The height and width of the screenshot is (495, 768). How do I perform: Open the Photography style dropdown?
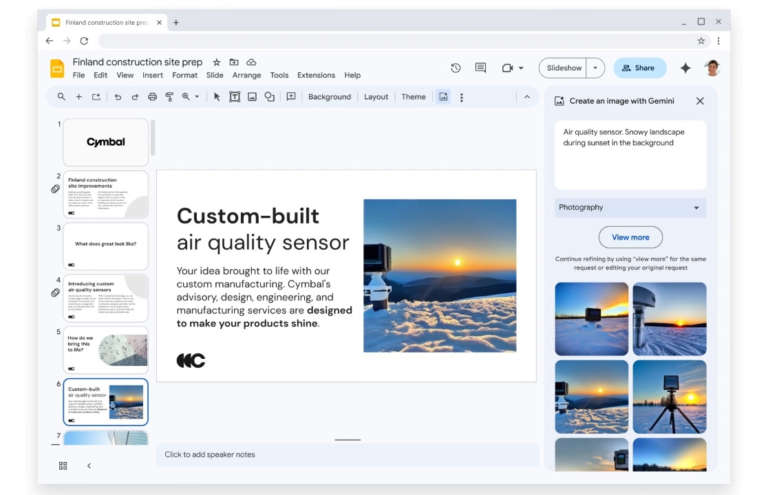(630, 208)
